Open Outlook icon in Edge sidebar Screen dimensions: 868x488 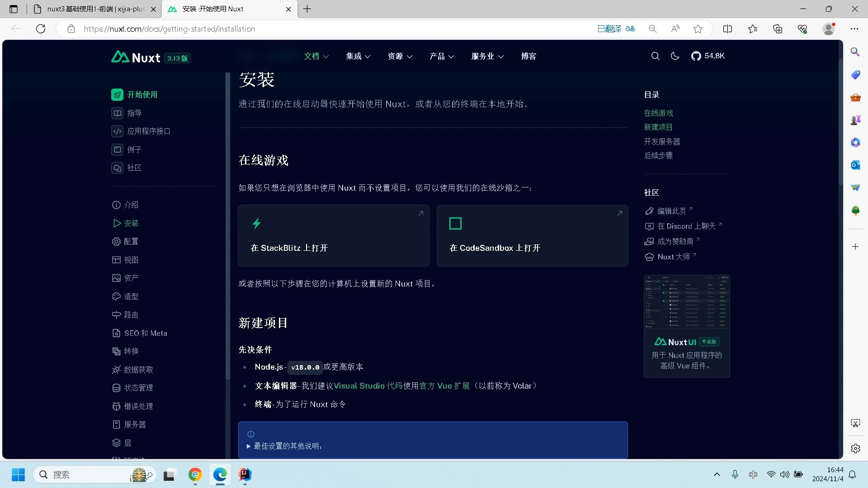pos(855,165)
